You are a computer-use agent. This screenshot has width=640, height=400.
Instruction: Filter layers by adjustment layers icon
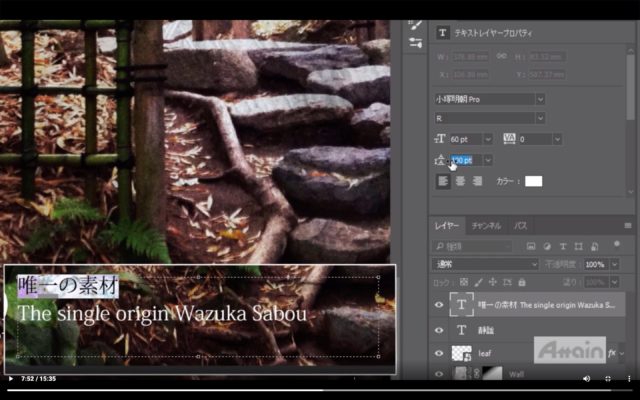[x=547, y=246]
